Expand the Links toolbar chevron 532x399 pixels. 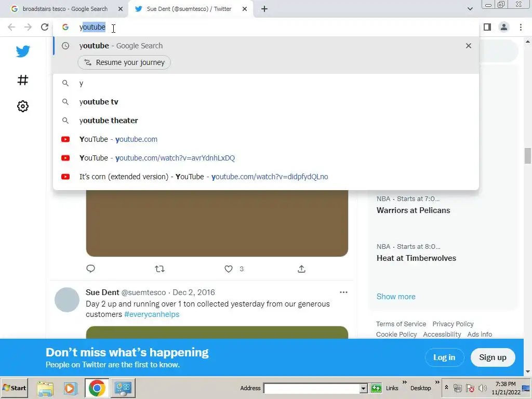coord(404,382)
